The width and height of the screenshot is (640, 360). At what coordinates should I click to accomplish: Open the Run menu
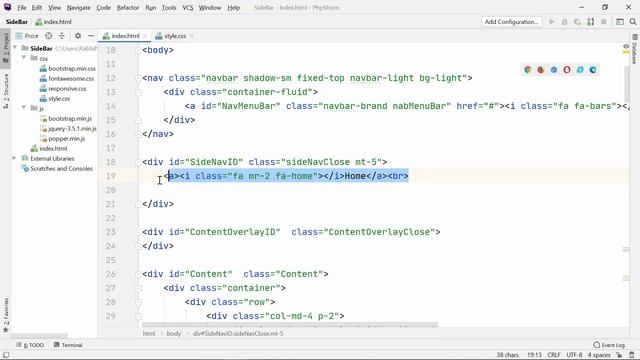pos(151,7)
